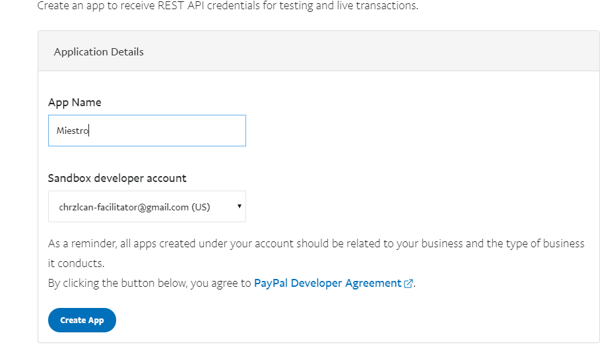The height and width of the screenshot is (364, 613).
Task: Click the 'it conducts.' text line
Action: tap(77, 263)
